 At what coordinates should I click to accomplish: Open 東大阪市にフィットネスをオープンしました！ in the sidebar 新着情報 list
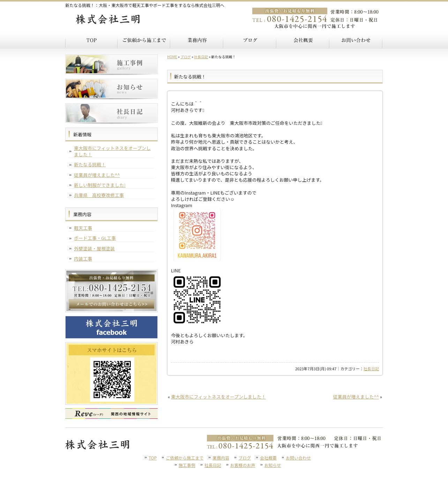112,151
